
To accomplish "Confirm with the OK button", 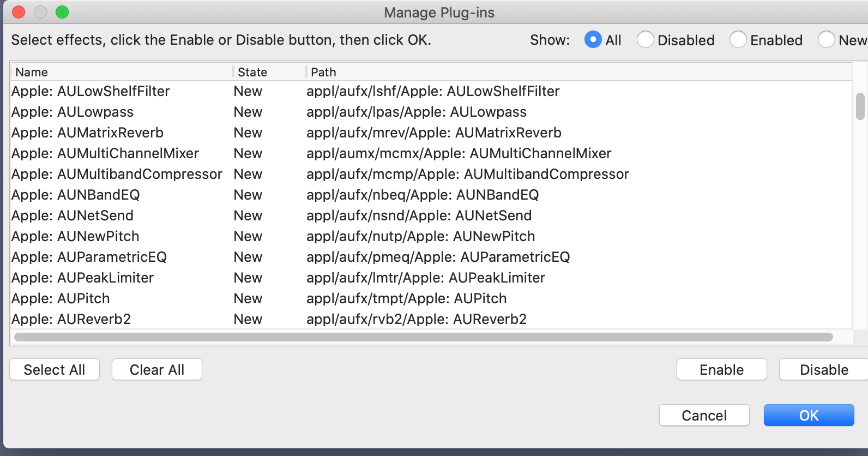I will (x=809, y=416).
